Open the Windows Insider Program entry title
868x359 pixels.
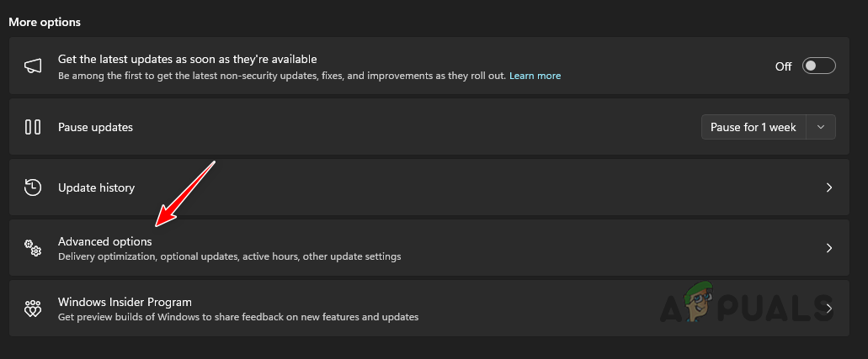pyautogui.click(x=125, y=302)
